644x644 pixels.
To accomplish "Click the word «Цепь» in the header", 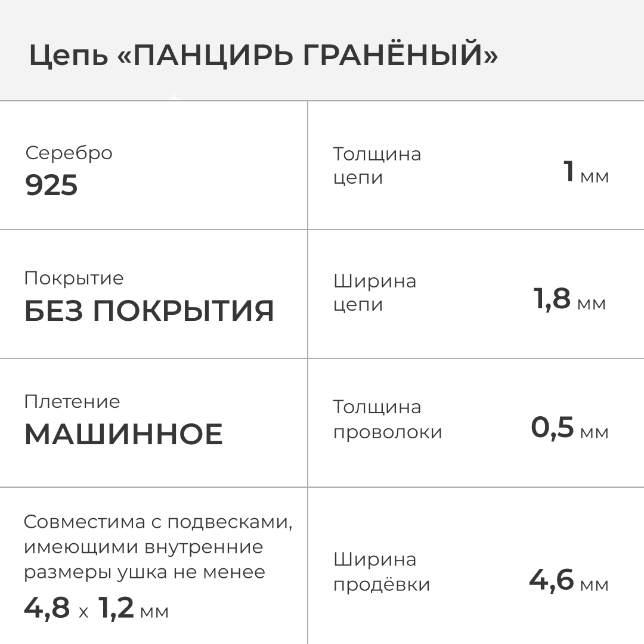I will click(x=68, y=57).
